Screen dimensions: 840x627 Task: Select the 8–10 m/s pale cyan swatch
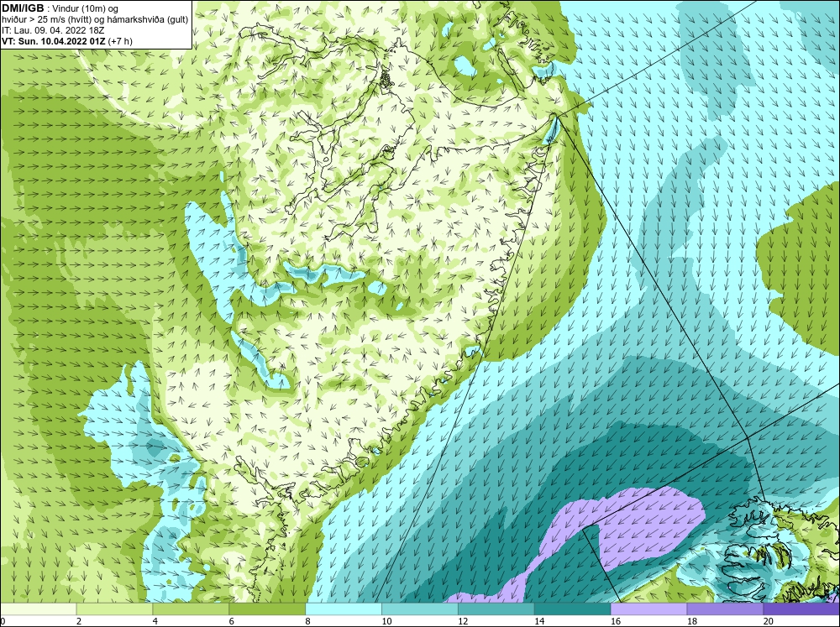click(x=344, y=609)
